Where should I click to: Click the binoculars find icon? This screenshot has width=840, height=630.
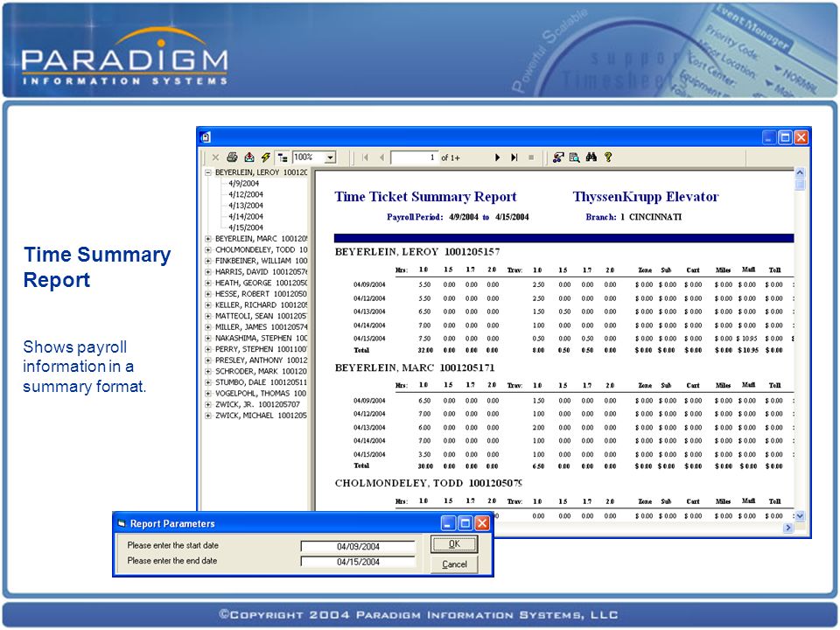click(591, 157)
